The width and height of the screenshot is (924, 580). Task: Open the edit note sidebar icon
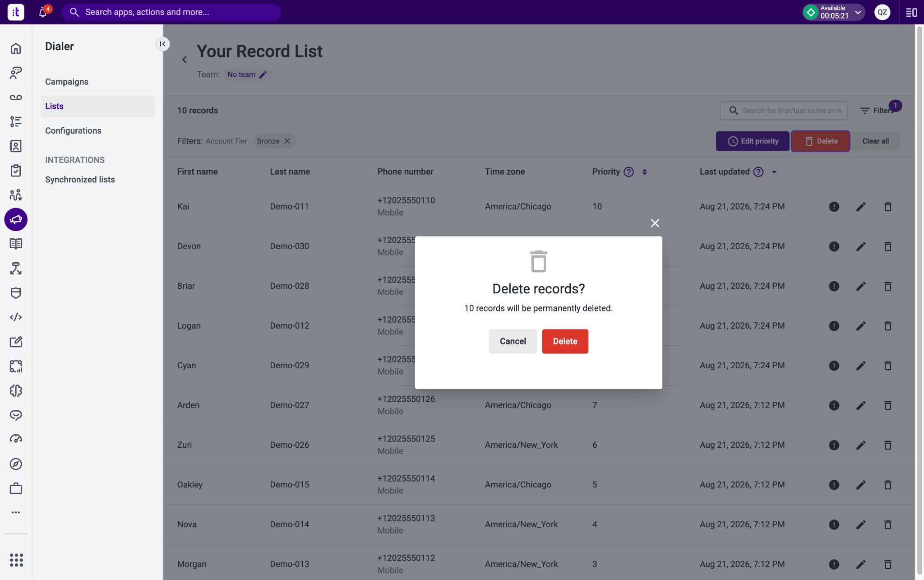16,342
